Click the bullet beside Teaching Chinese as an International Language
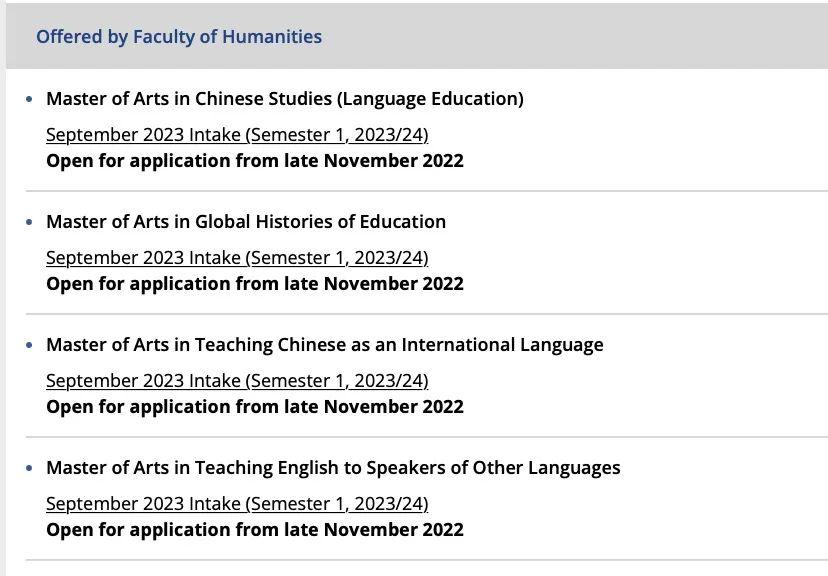The image size is (828, 576). [x=29, y=345]
